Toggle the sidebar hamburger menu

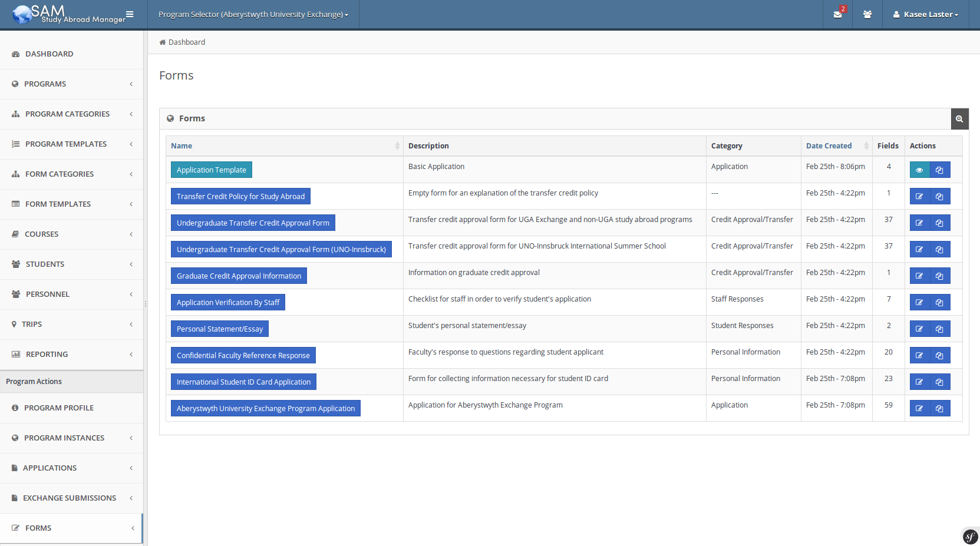[x=130, y=14]
